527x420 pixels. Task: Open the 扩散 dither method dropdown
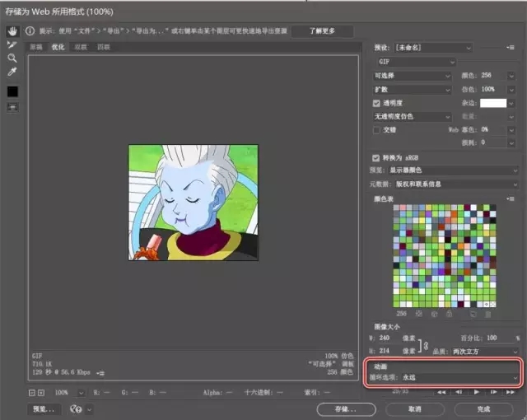pos(412,90)
